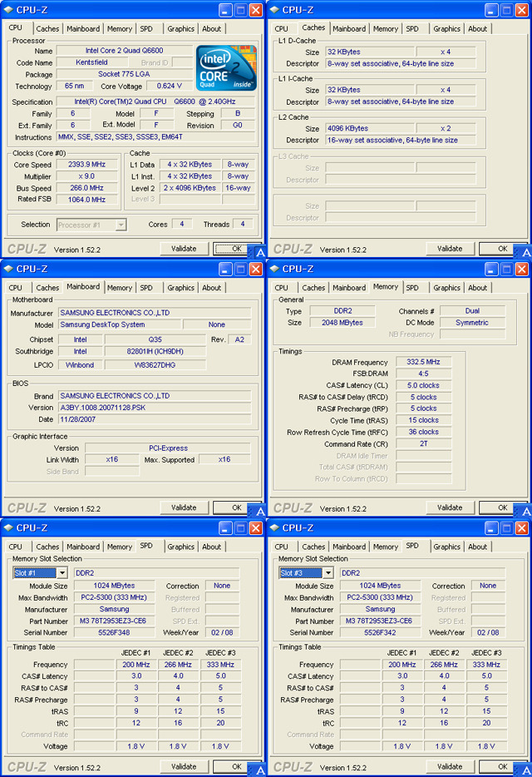This screenshot has height=777, width=532.
Task: Click CPU-Z title icon in Caches window
Action: [x=274, y=10]
